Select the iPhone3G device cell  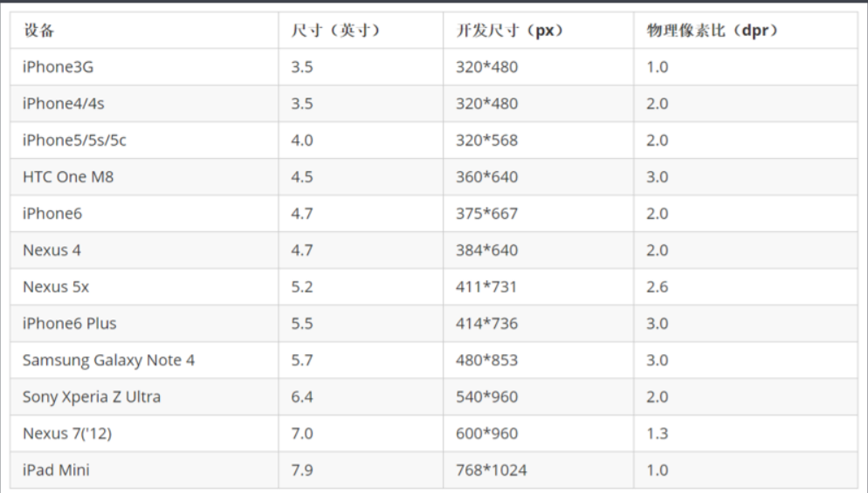tap(144, 67)
